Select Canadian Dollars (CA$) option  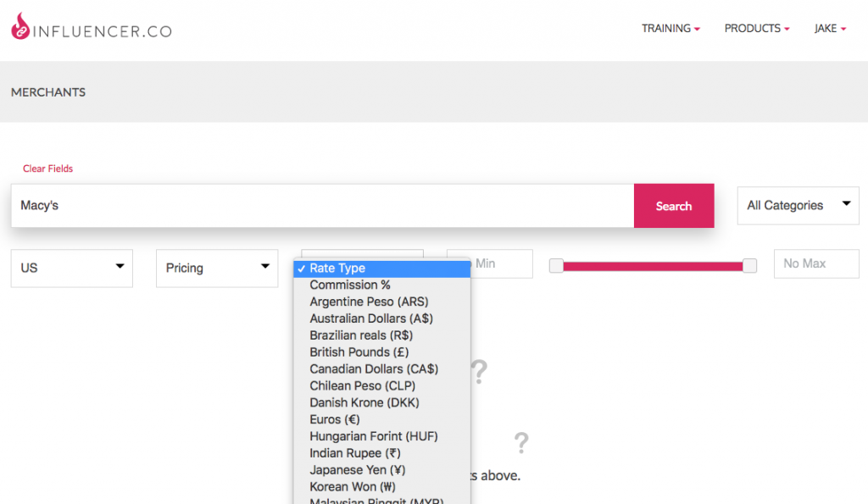(382, 369)
